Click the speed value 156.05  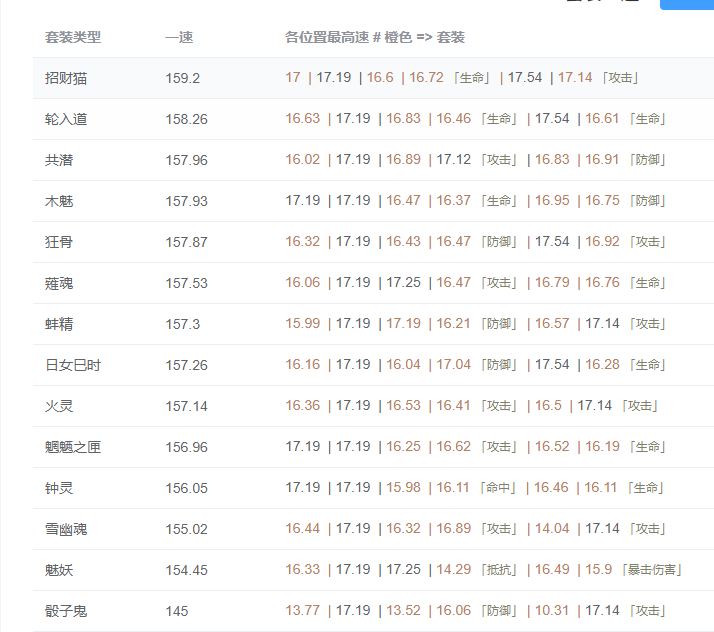pos(186,488)
